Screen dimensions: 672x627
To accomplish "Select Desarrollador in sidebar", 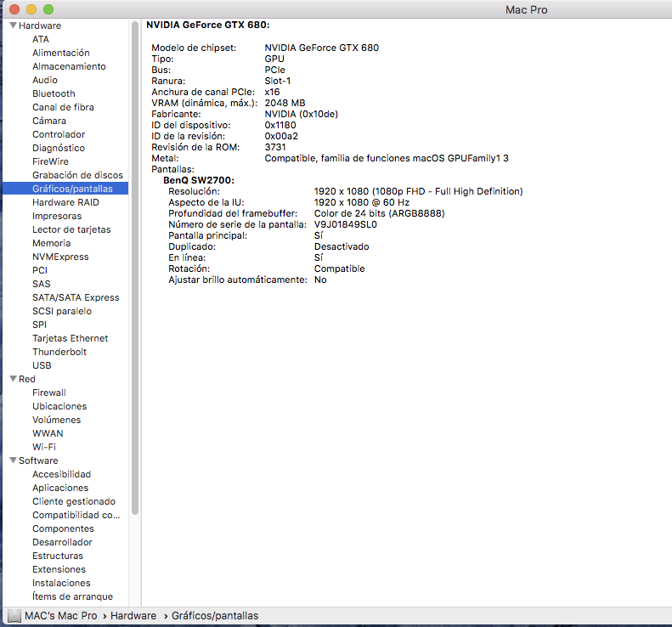I will pyautogui.click(x=62, y=542).
